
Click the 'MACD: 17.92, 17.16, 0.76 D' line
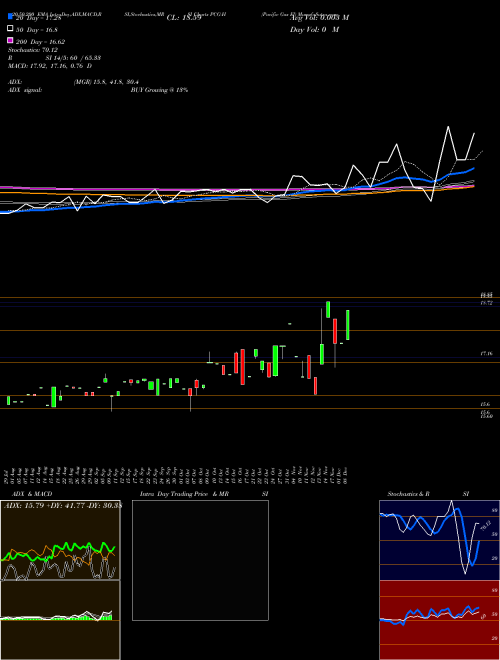(x=50, y=66)
